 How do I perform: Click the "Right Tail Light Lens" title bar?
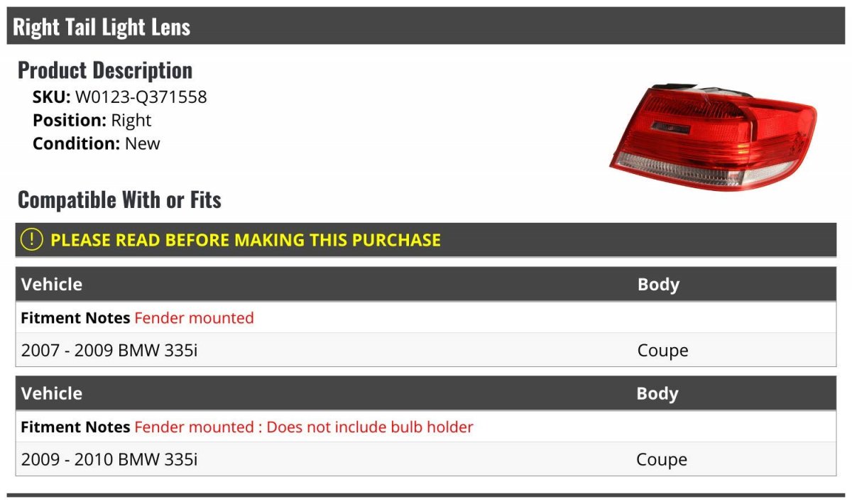[x=102, y=27]
